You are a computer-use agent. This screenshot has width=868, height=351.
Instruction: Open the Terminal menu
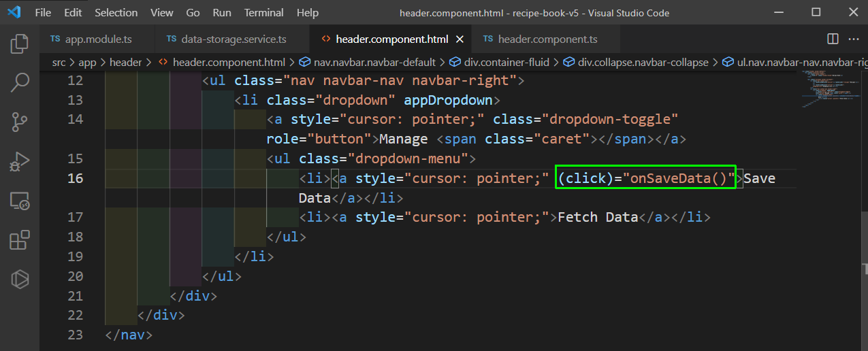tap(264, 13)
